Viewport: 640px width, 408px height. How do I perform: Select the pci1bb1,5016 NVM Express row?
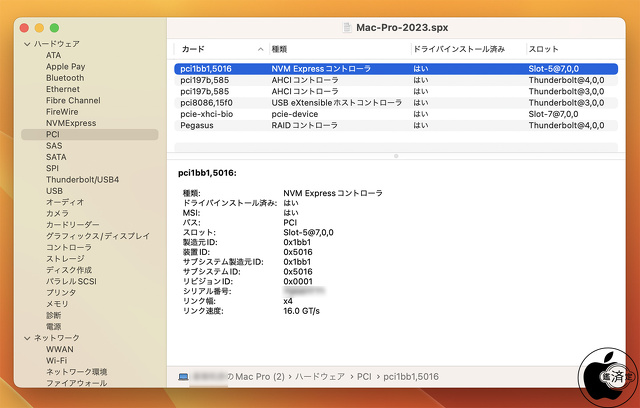[396, 69]
